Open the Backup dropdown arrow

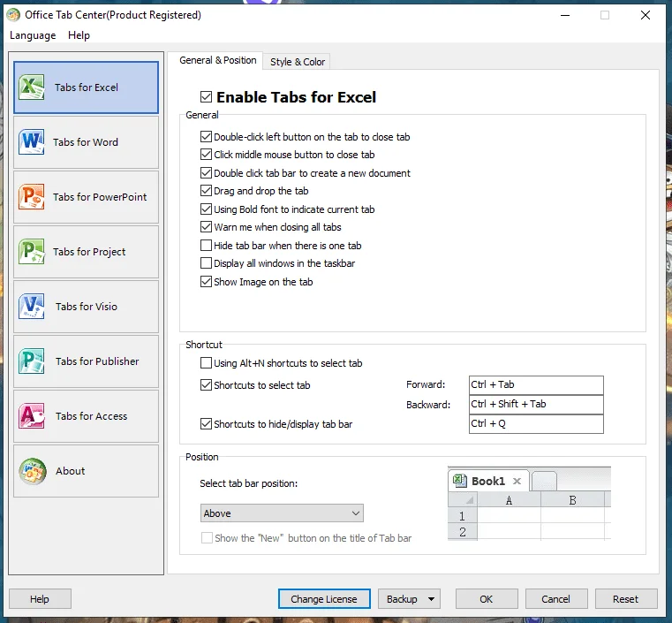(x=431, y=599)
